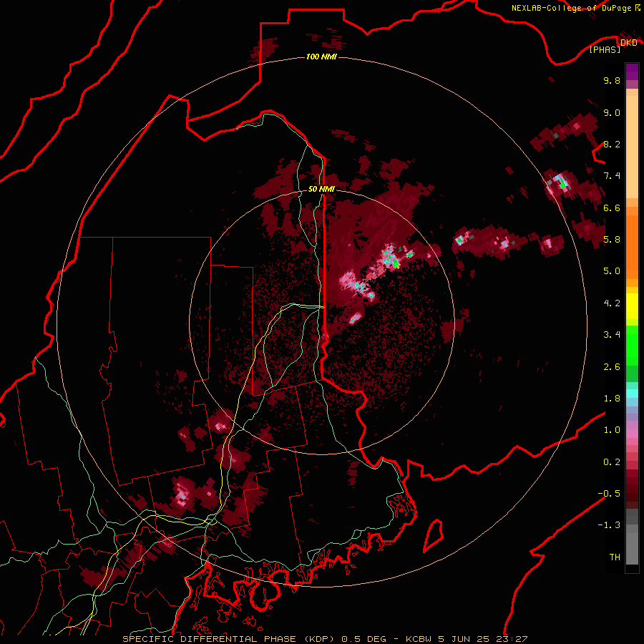Click the 1.8 legend value

612,399
